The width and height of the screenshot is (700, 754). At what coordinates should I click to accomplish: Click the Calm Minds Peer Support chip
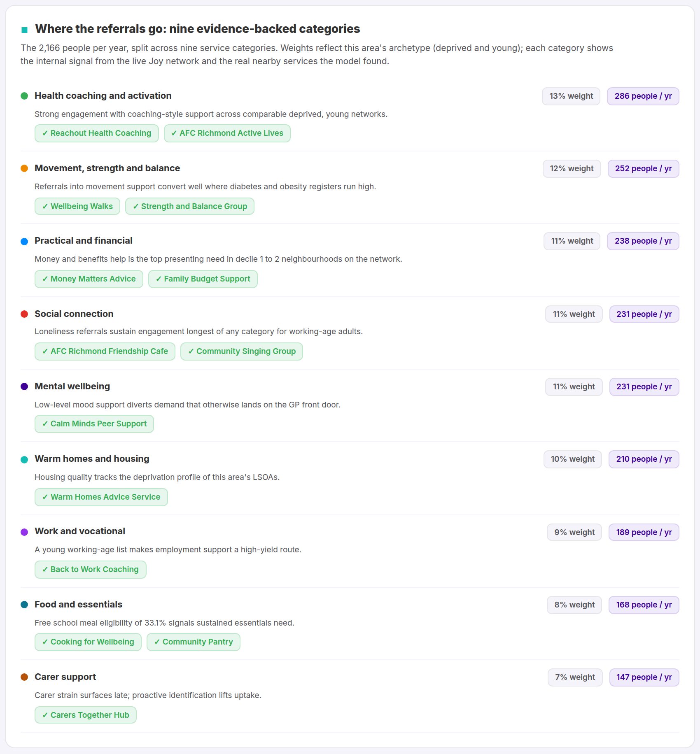pos(94,424)
